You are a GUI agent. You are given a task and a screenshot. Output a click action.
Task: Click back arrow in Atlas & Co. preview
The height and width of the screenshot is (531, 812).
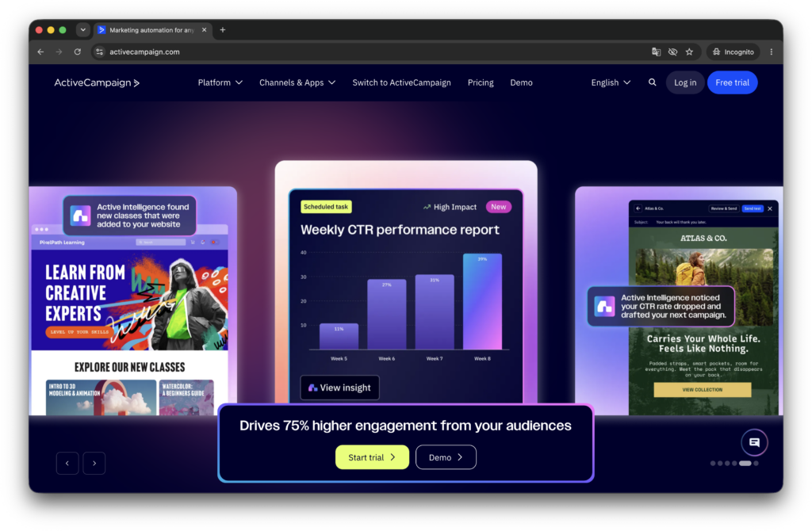638,208
